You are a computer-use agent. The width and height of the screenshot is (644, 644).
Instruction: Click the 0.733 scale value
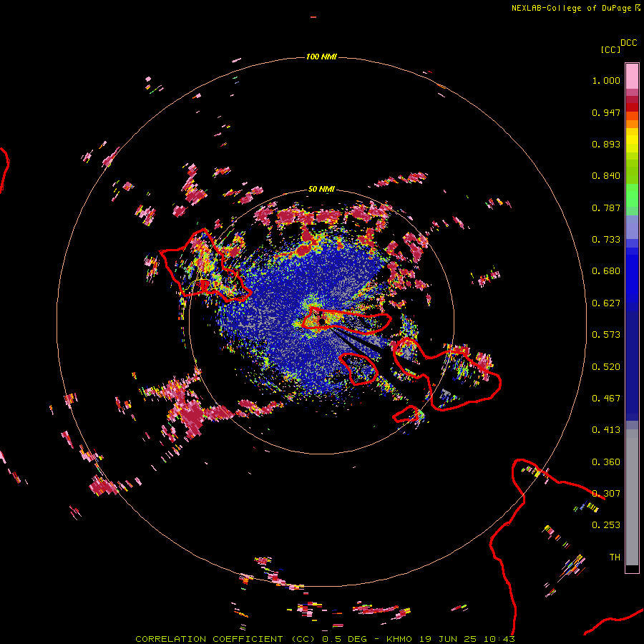click(606, 240)
